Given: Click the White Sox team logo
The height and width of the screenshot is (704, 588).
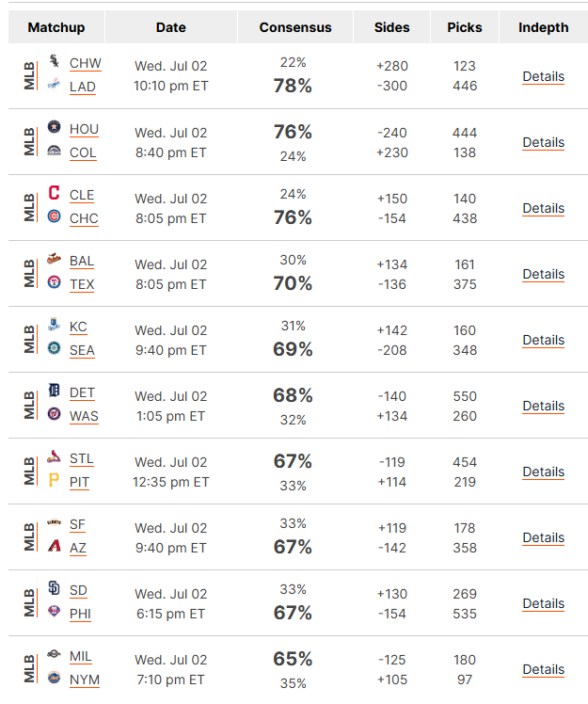Looking at the screenshot, I should click(55, 60).
